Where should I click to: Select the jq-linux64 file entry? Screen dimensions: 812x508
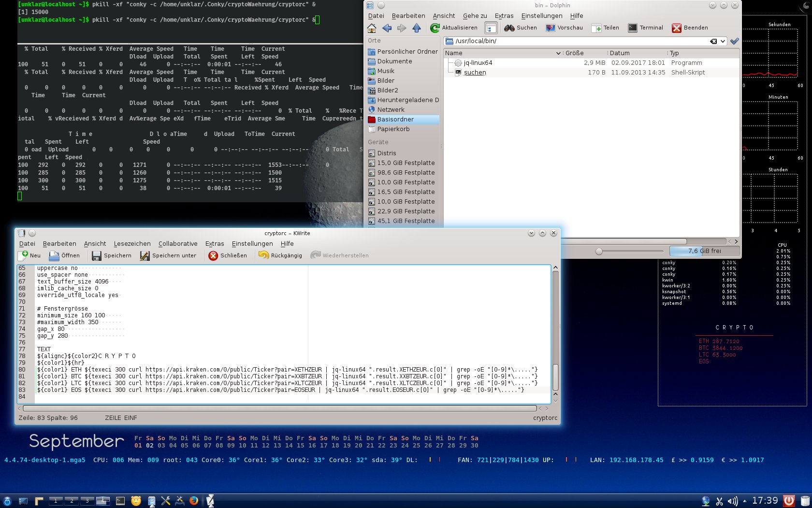click(478, 63)
